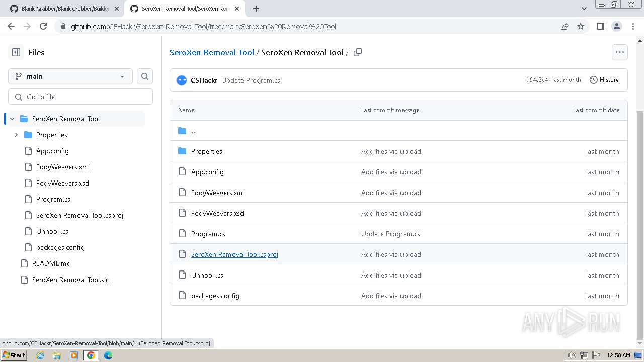Screen dimensions: 644x362
Task: Collapse the Files side panel icon
Action: click(16, 52)
